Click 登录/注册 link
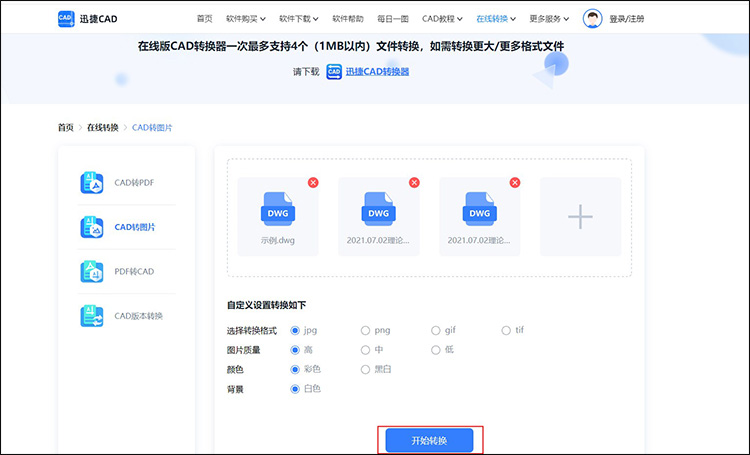Viewport: 750px width, 455px height. pos(627,19)
